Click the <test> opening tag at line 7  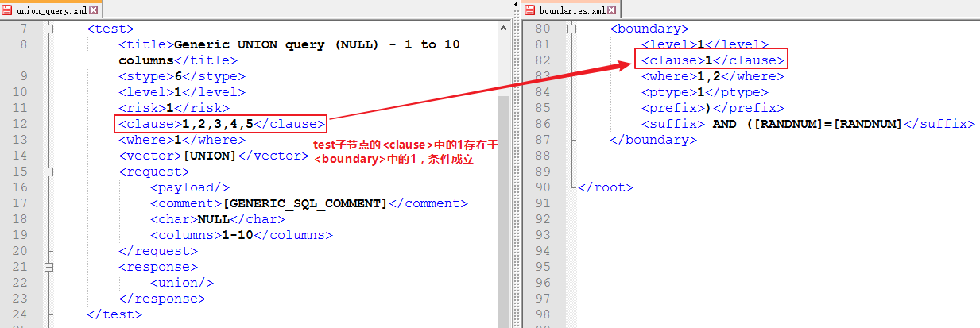coord(110,29)
